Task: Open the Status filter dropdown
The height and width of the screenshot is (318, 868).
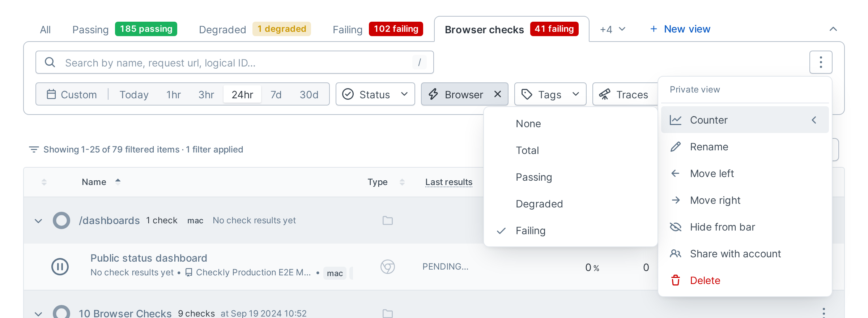Action: click(x=375, y=94)
